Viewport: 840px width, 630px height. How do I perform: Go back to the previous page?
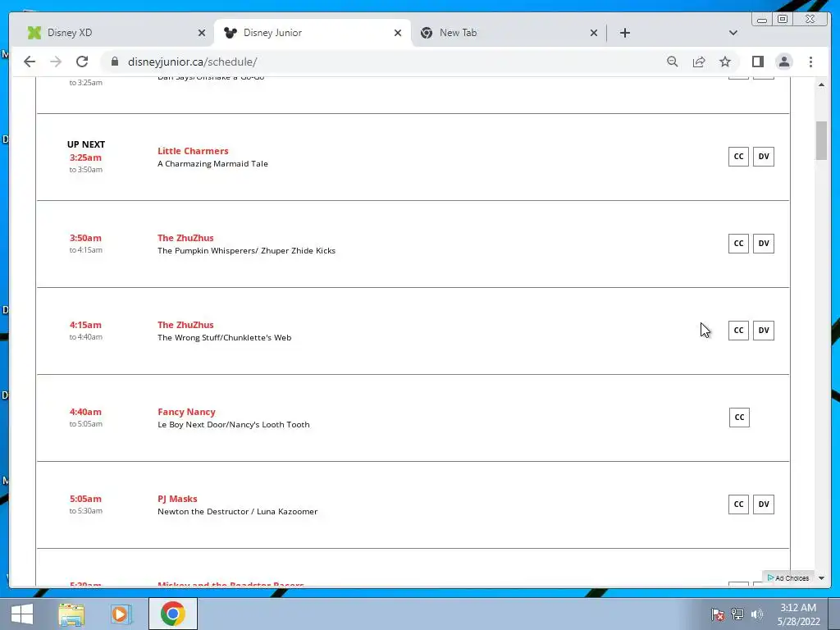(30, 62)
